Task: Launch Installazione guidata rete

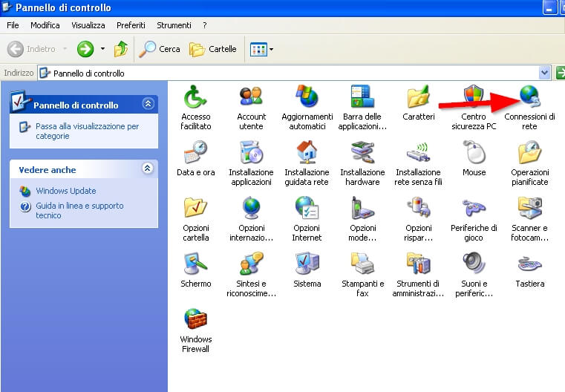Action: [x=307, y=163]
